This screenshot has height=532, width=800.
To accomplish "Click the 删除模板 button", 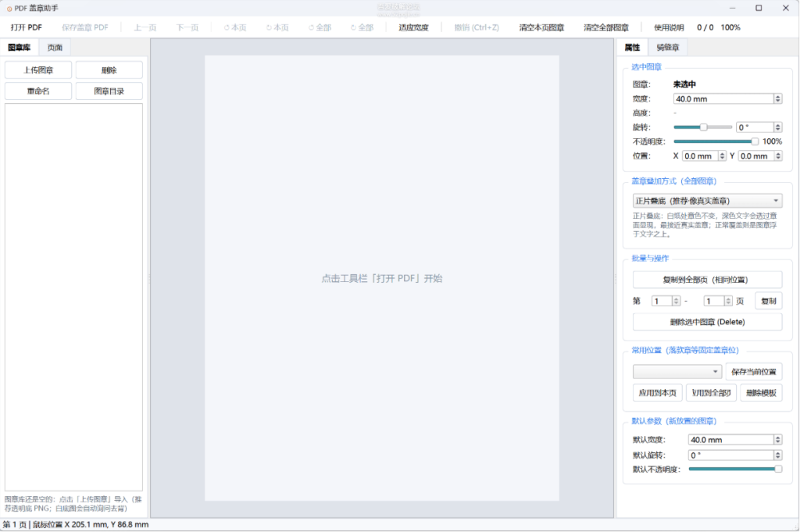I will [761, 393].
